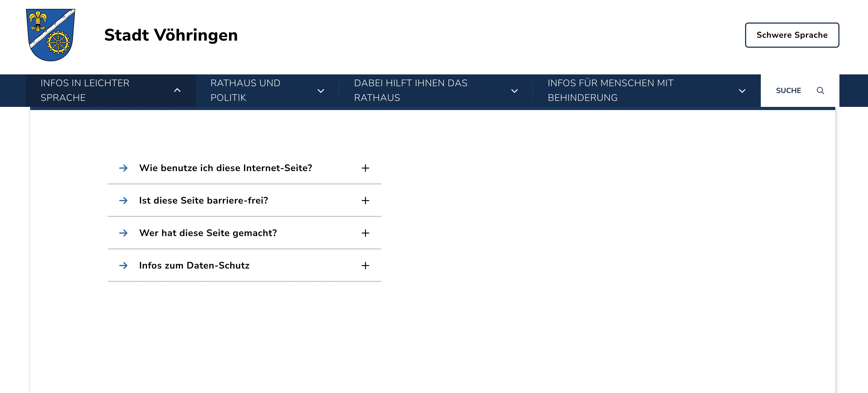This screenshot has height=393, width=868.
Task: Go to the "Stadt Vöhringen" home title
Action: click(171, 35)
